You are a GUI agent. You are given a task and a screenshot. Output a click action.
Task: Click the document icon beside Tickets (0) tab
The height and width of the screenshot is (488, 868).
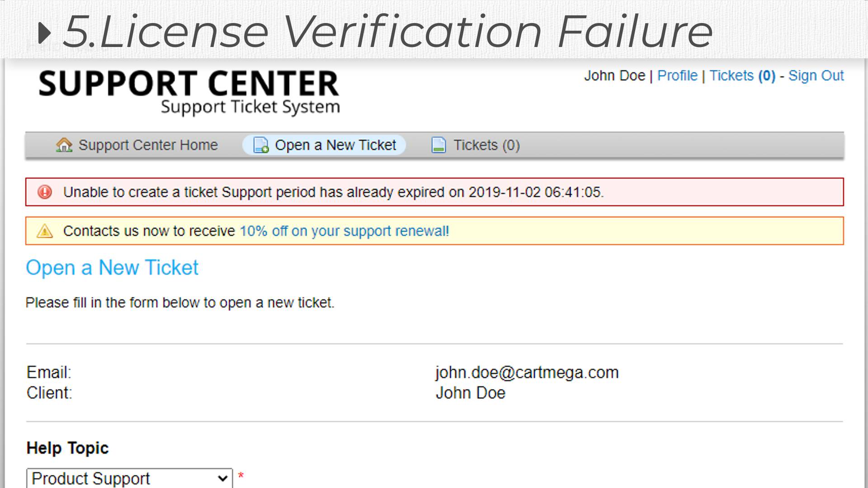439,145
